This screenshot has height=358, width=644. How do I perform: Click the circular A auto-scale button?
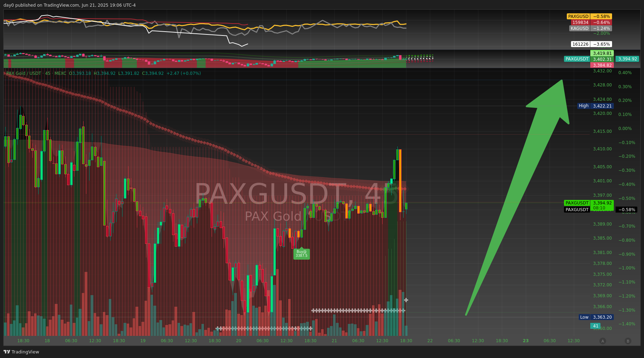pos(603,341)
